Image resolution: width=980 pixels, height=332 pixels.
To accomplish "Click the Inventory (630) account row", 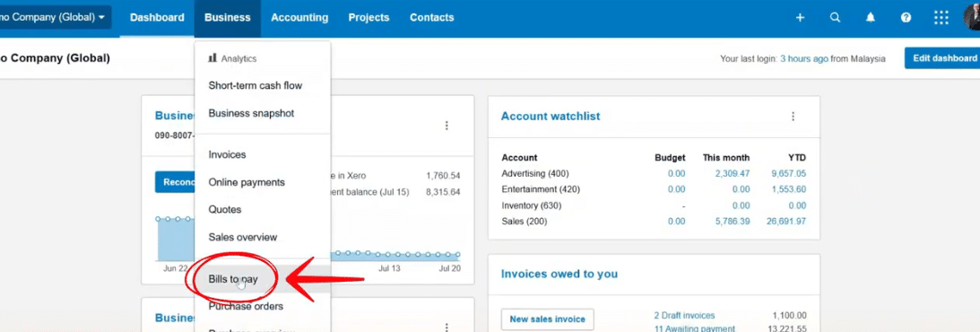I will 654,205.
